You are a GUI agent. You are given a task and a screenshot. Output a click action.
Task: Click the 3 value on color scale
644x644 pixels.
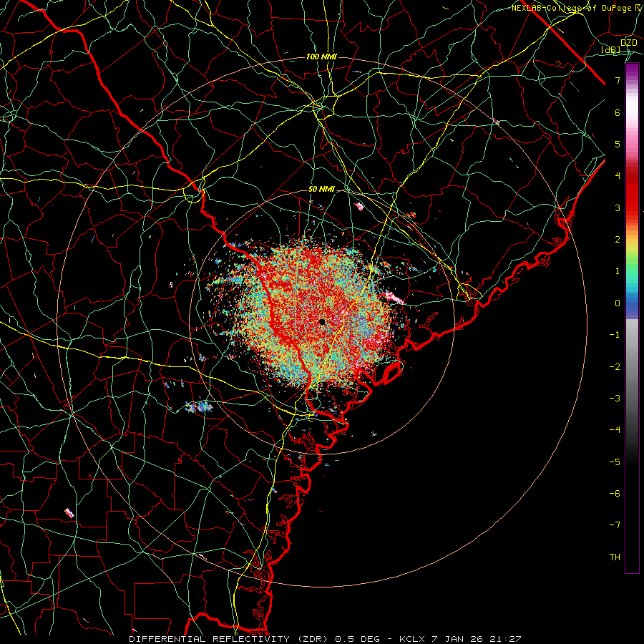click(x=618, y=208)
